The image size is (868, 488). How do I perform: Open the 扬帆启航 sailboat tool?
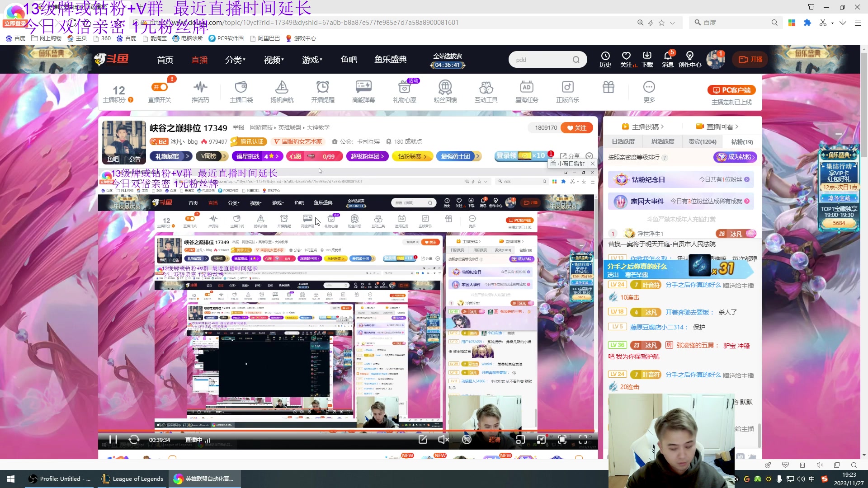(282, 92)
